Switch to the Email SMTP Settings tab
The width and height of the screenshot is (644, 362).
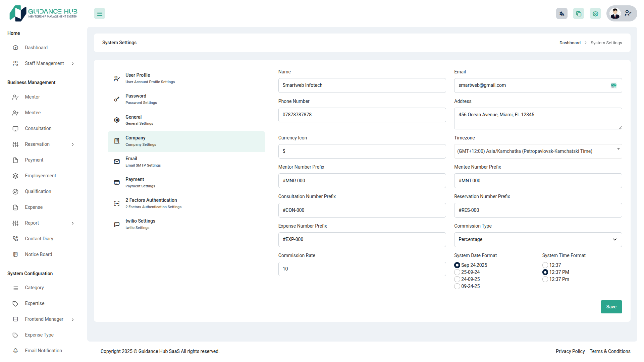coord(143,162)
